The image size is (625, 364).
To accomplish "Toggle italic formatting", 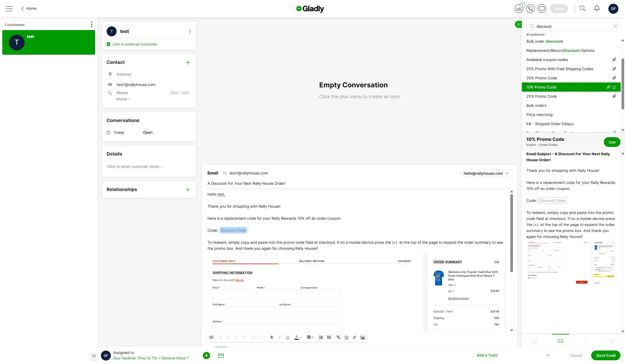I will tap(280, 337).
